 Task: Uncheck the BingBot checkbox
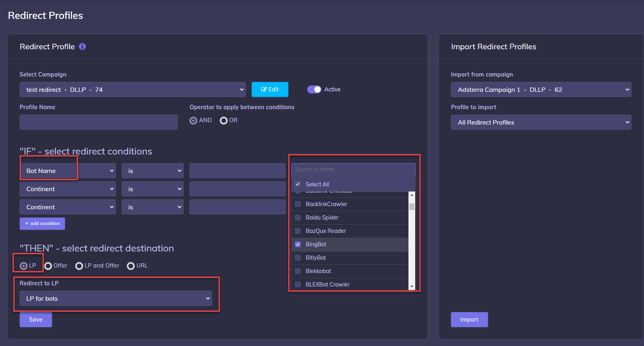298,244
